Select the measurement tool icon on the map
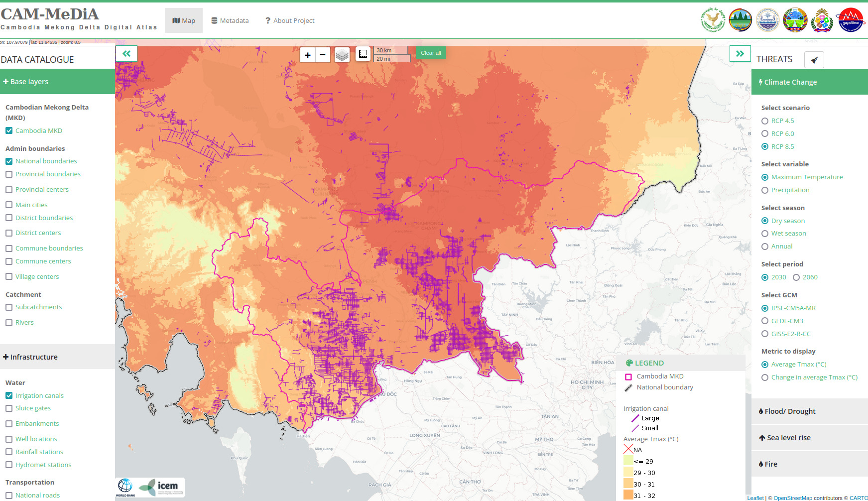This screenshot has height=501, width=868. pos(363,55)
